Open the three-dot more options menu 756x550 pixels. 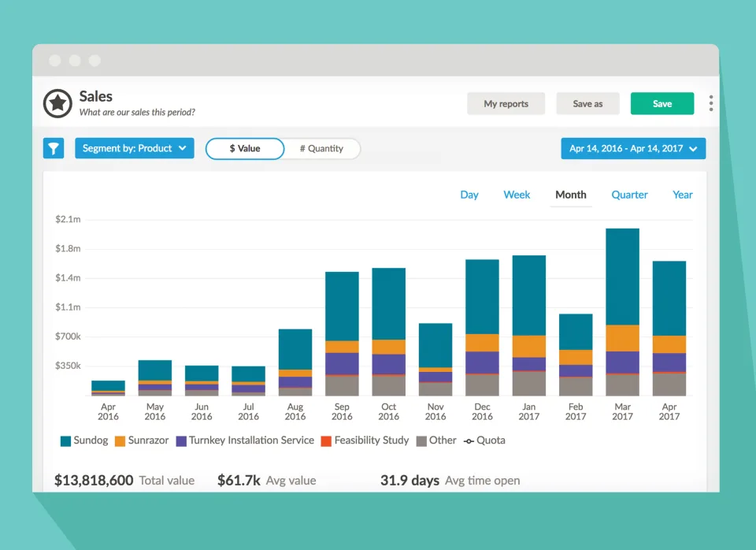click(711, 103)
